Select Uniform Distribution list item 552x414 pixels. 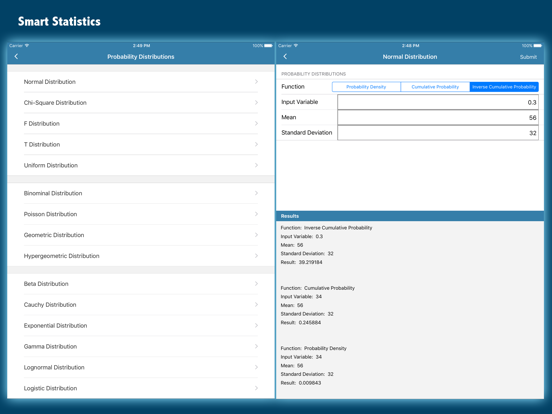(x=141, y=165)
